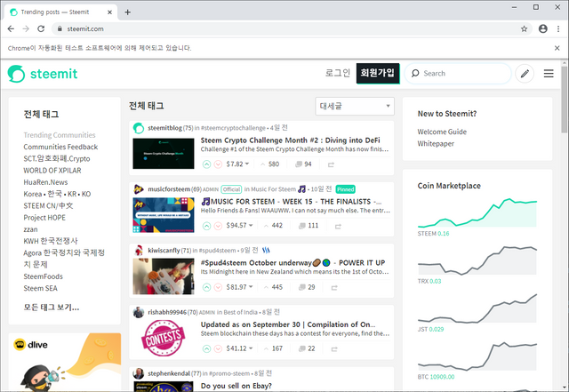
Task: Open Steem Crypto Challenge post thumbnail
Action: [x=164, y=154]
